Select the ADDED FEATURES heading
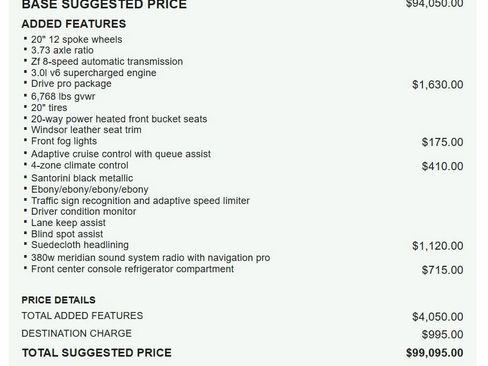Screen dimensions: 488x366 click(74, 24)
